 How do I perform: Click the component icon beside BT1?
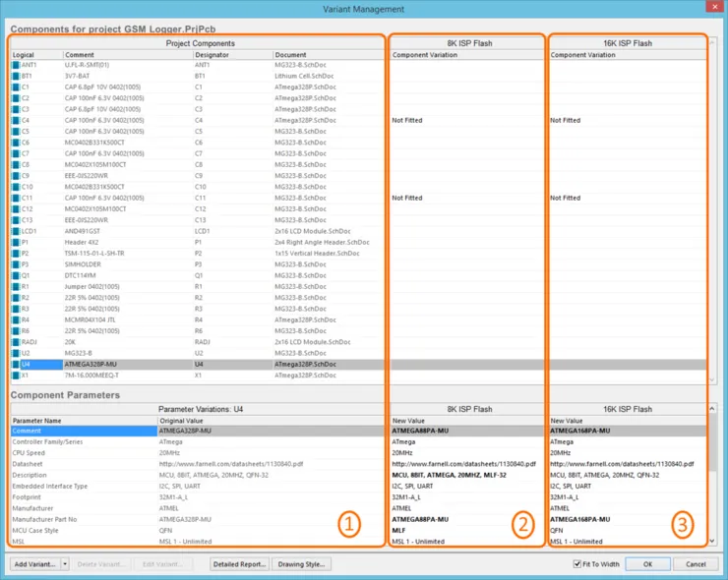[x=16, y=76]
